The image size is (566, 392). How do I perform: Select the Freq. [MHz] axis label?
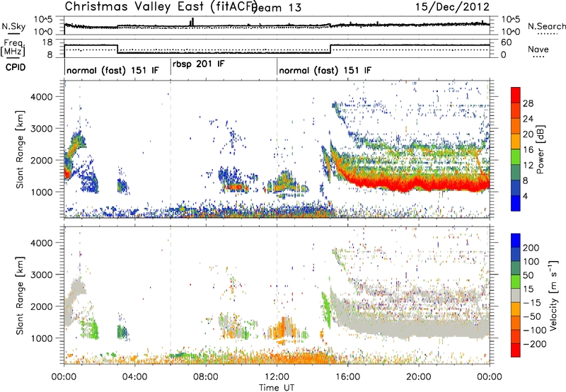click(13, 48)
